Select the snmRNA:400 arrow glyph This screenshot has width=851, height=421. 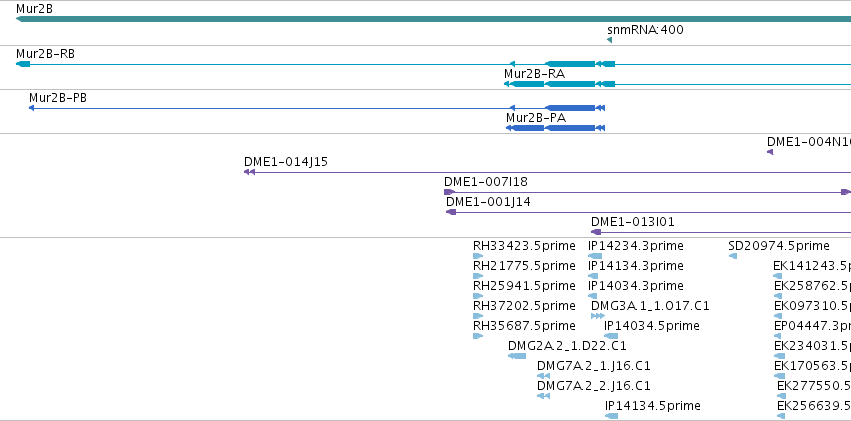click(609, 40)
